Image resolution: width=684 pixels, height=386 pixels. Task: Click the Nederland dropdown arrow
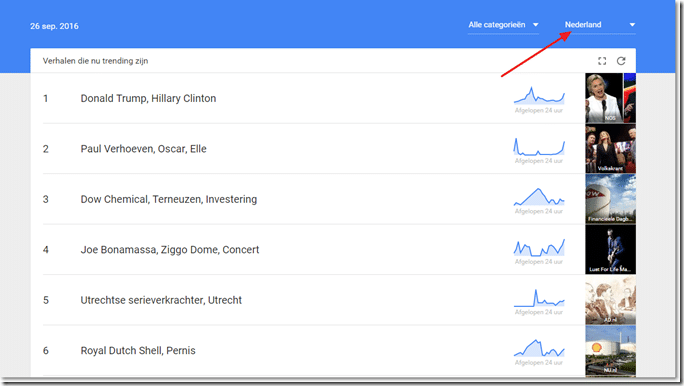click(632, 25)
